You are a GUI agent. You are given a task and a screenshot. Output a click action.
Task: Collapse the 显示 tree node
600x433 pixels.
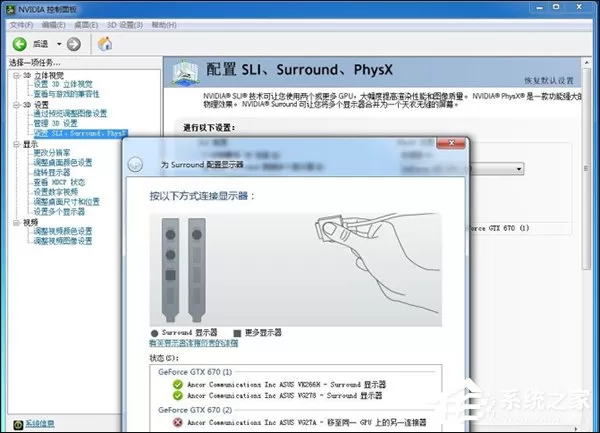(x=17, y=144)
